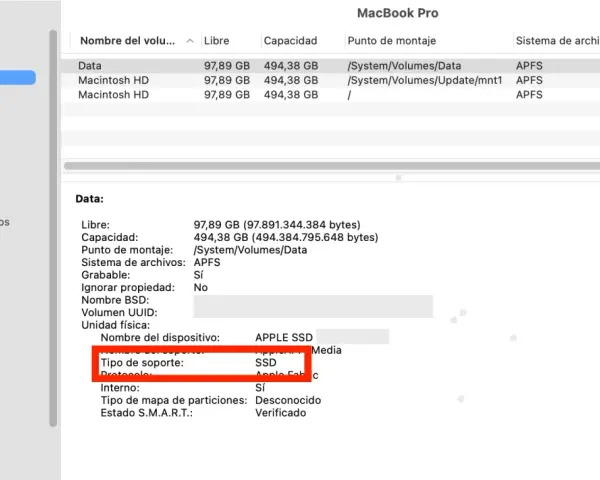The image size is (600, 480).
Task: Click the Unidad física label
Action: click(116, 325)
